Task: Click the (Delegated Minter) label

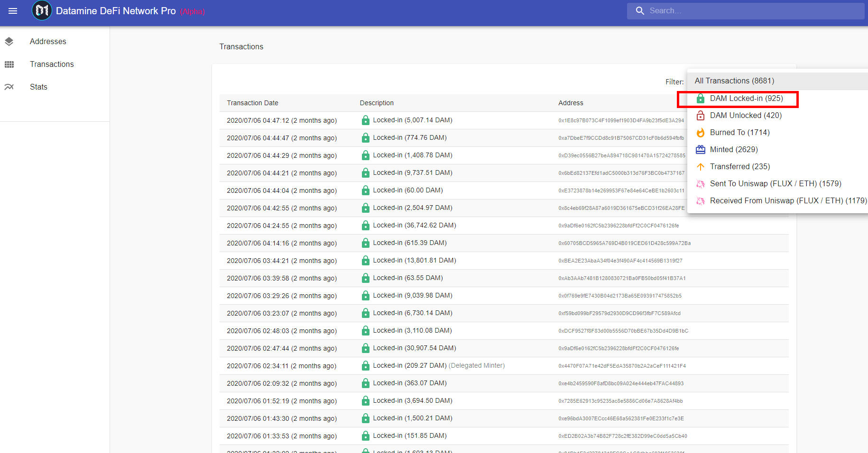Action: tap(477, 366)
